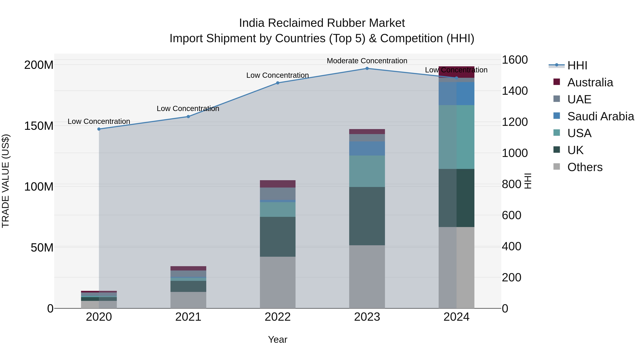Click the Low Concentration label above 2022
The width and height of the screenshot is (644, 362).
[x=277, y=75]
